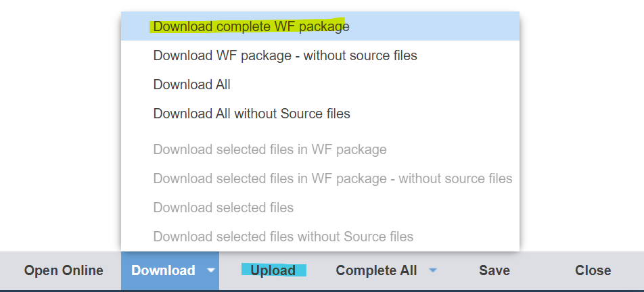This screenshot has width=644, height=292.
Task: Click the cyan-highlighted toolbar button
Action: coord(273,270)
